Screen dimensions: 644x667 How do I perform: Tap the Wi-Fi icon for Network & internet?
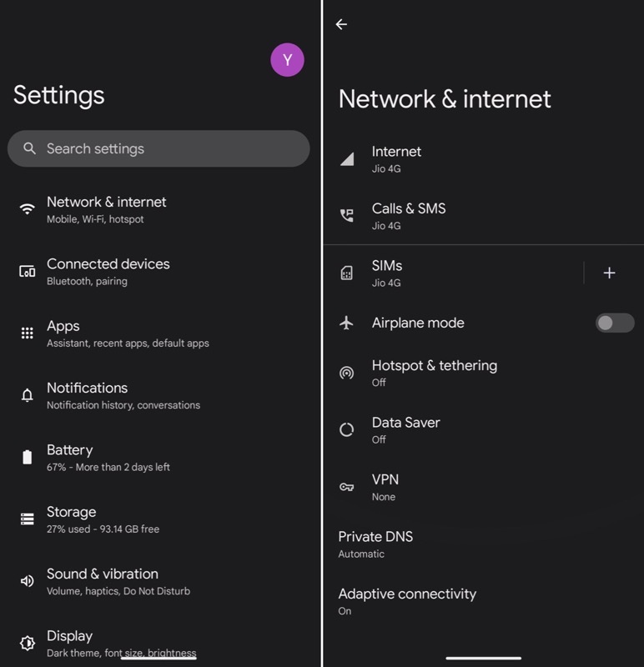click(28, 209)
